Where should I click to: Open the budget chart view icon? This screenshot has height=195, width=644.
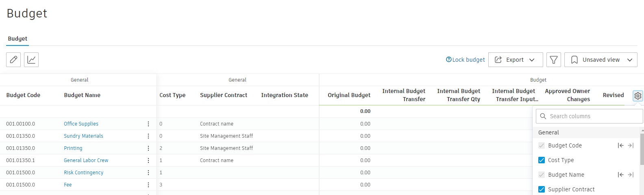pos(31,60)
